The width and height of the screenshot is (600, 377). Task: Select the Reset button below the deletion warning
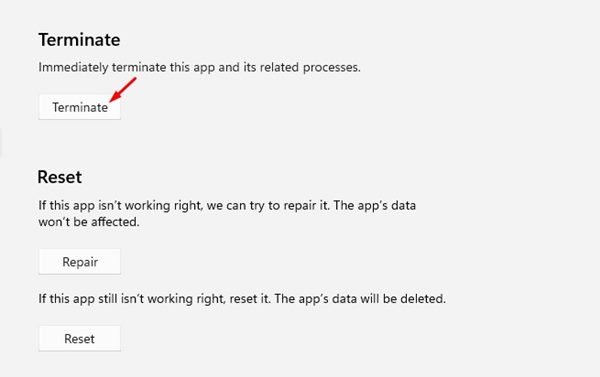(x=80, y=339)
